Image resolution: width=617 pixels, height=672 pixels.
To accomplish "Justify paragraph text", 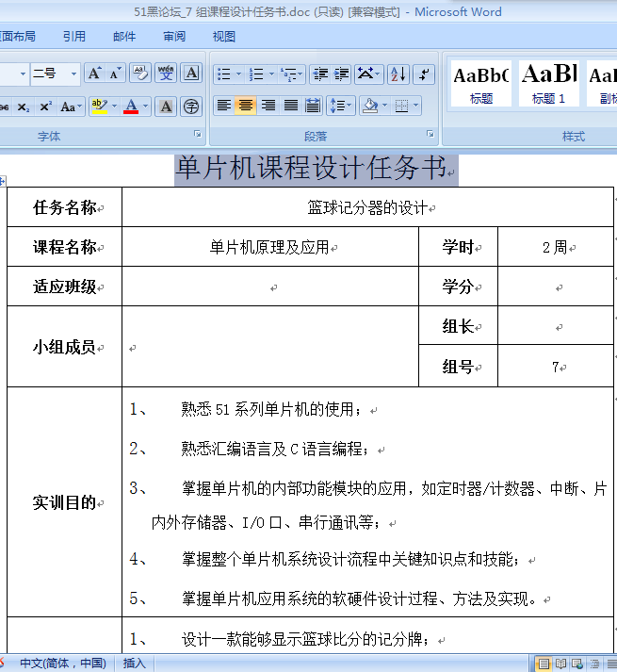I will [291, 106].
